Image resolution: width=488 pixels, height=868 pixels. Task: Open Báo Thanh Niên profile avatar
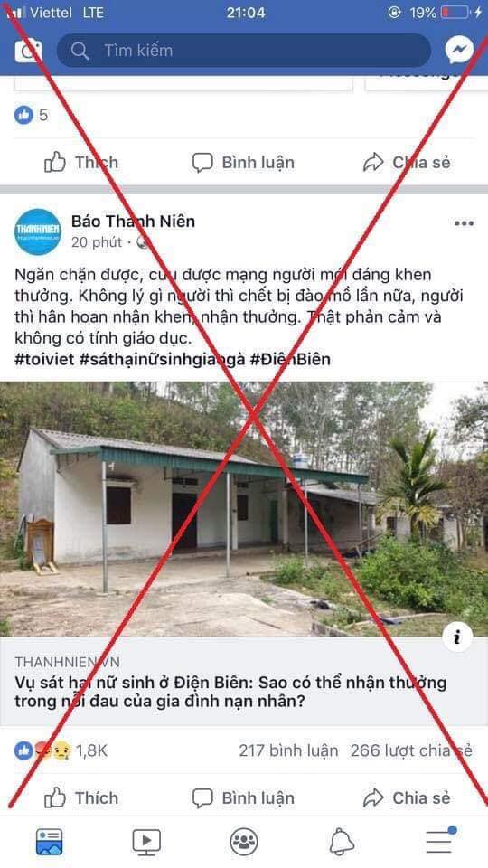pos(38,231)
